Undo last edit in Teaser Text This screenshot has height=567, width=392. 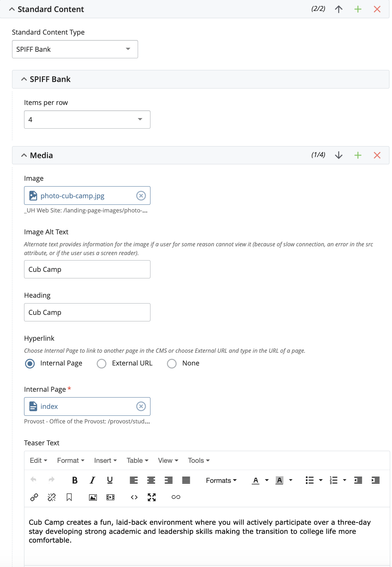click(x=34, y=480)
